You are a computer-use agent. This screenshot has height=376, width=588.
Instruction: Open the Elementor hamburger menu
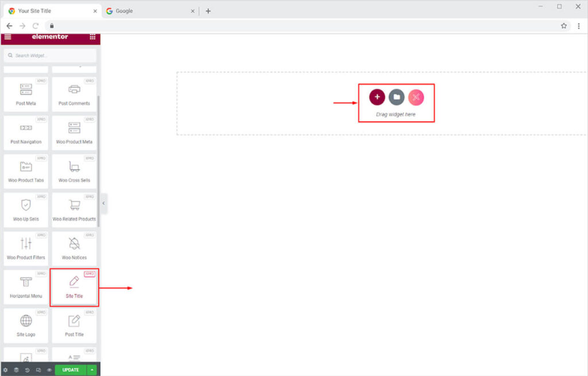[x=7, y=37]
